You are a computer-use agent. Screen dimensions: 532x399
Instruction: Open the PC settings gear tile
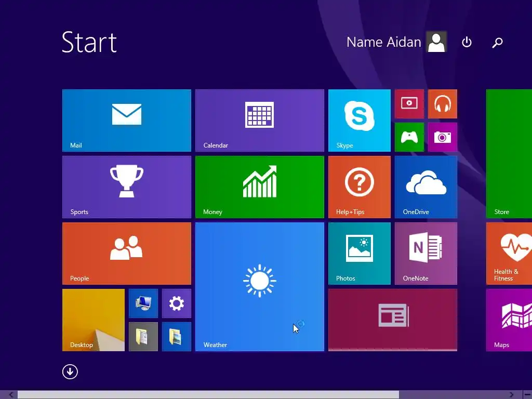pos(177,303)
